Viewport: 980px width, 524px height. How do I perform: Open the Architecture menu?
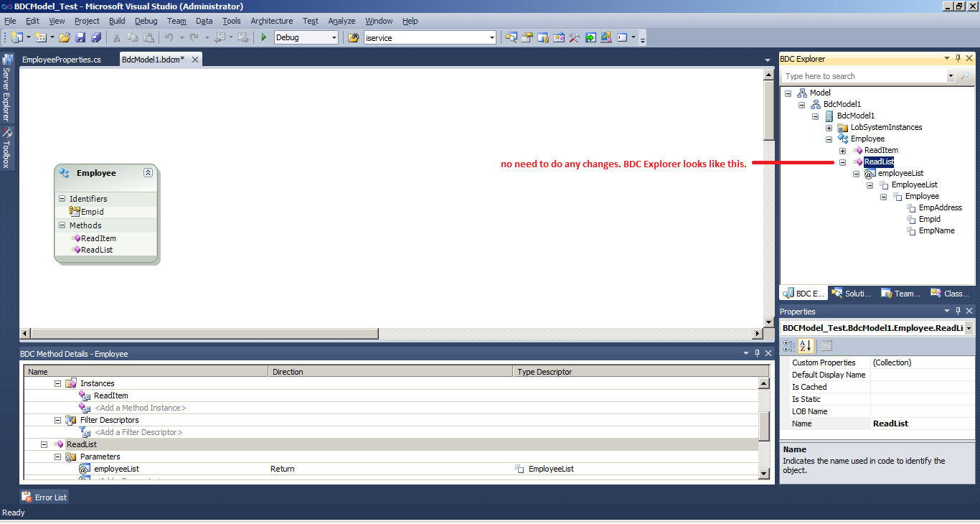(271, 21)
